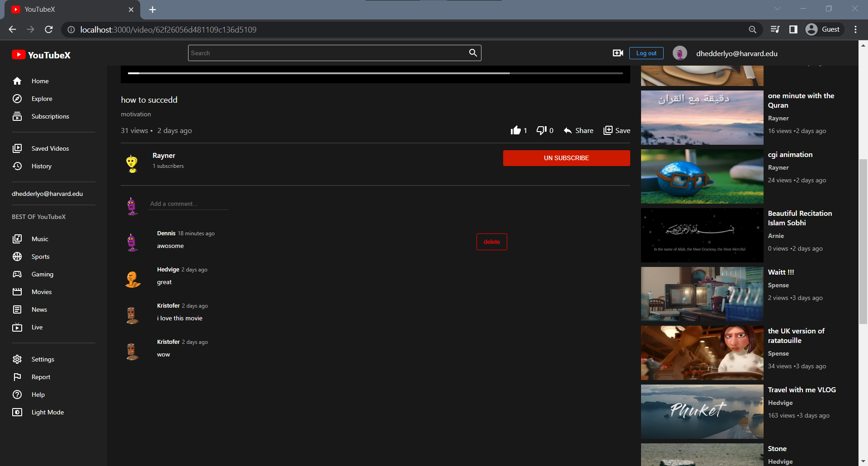The image size is (868, 466).
Task: Open the Explore compass icon
Action: pyautogui.click(x=17, y=99)
